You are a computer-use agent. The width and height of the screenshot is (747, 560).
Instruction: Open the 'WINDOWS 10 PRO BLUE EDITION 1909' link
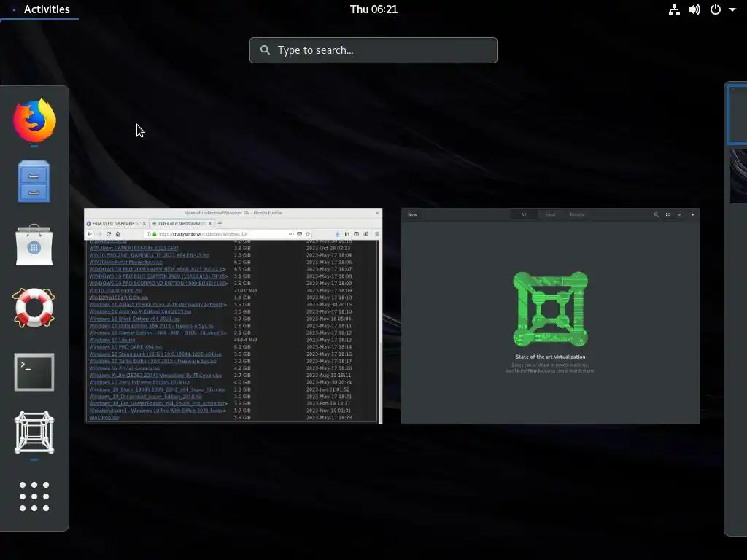coord(158,276)
